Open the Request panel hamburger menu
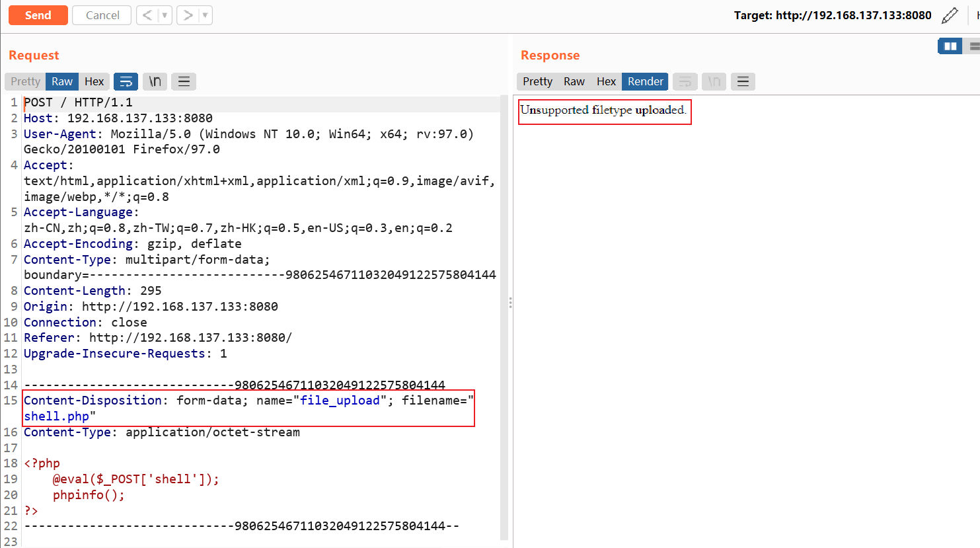The height and width of the screenshot is (548, 980). pos(184,81)
